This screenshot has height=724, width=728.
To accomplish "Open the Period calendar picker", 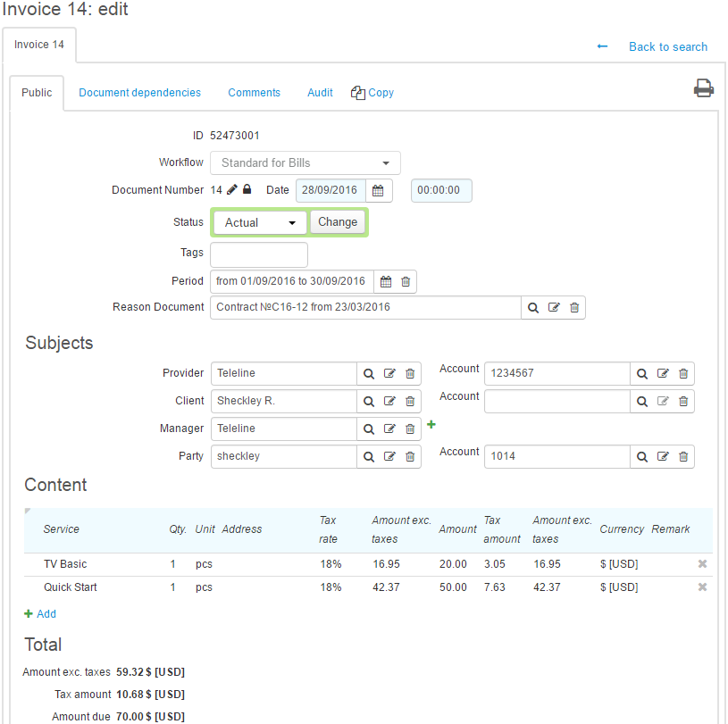I will click(386, 281).
